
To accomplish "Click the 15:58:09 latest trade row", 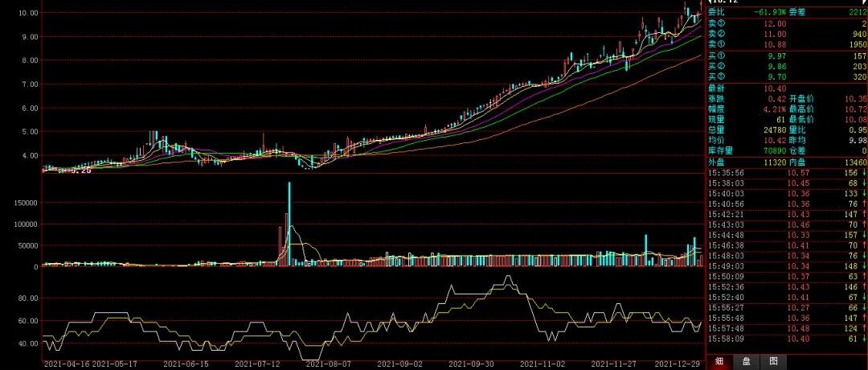I will click(787, 339).
